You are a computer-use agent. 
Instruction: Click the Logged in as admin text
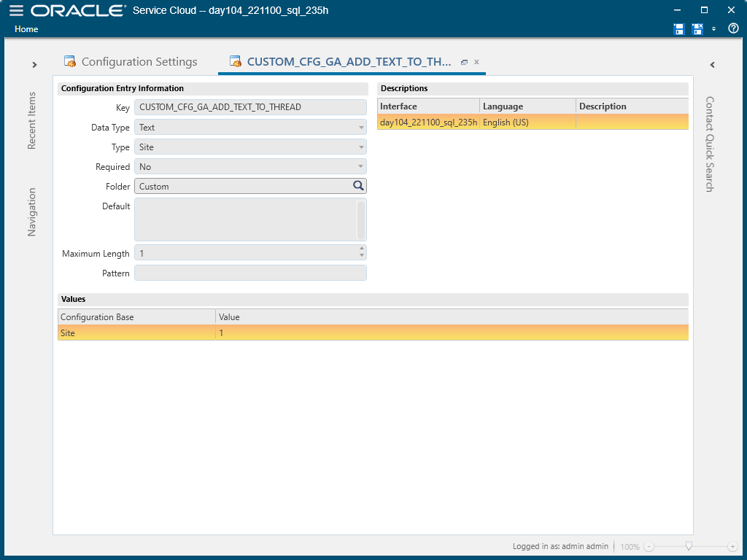click(560, 546)
